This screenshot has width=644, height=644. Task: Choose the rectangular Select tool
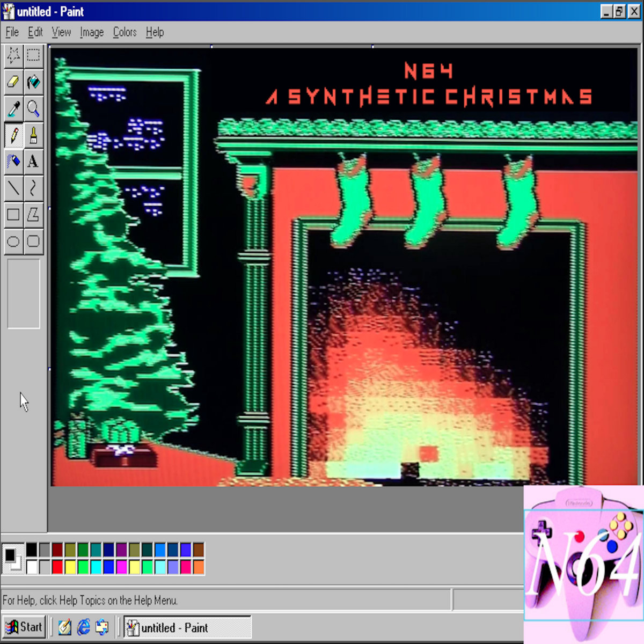(33, 55)
